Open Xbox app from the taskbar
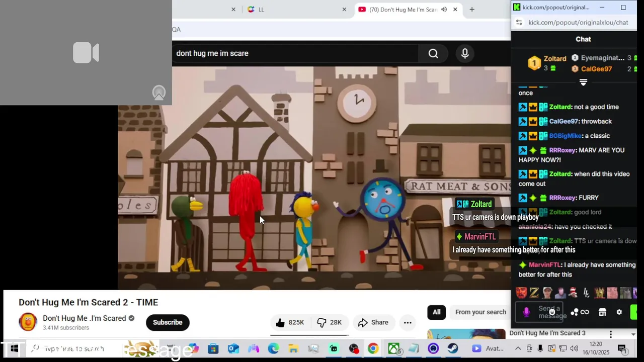This screenshot has width=644, height=362. (393, 348)
